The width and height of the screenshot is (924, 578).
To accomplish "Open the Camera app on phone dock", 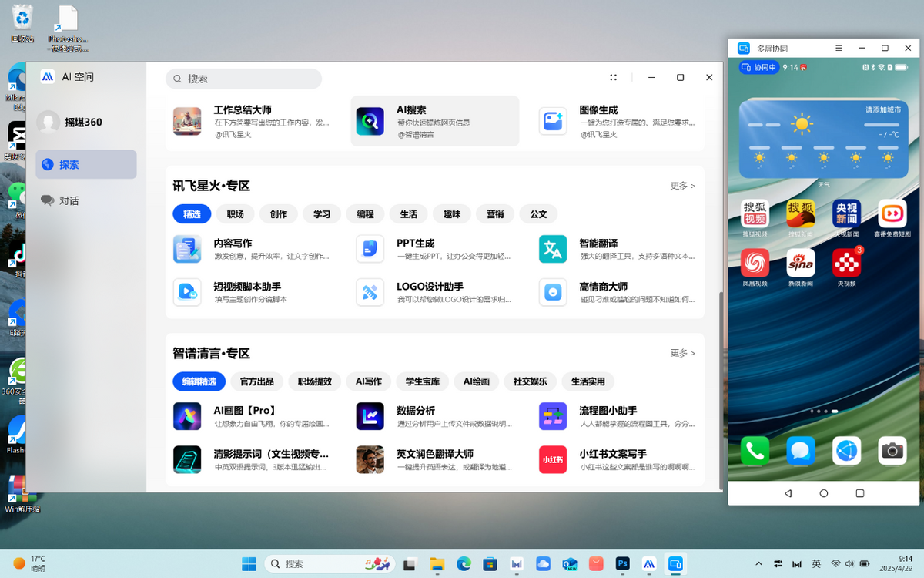I will tap(892, 451).
